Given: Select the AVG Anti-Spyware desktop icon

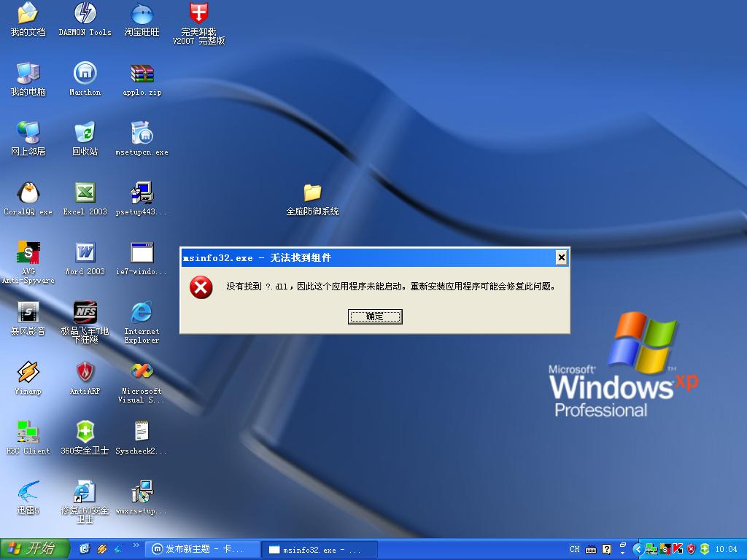Looking at the screenshot, I should coord(28,262).
